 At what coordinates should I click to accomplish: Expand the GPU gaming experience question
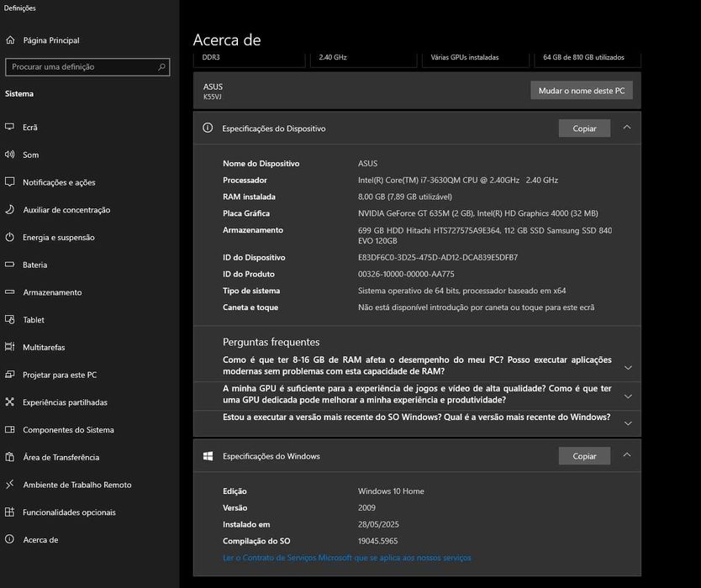click(628, 396)
